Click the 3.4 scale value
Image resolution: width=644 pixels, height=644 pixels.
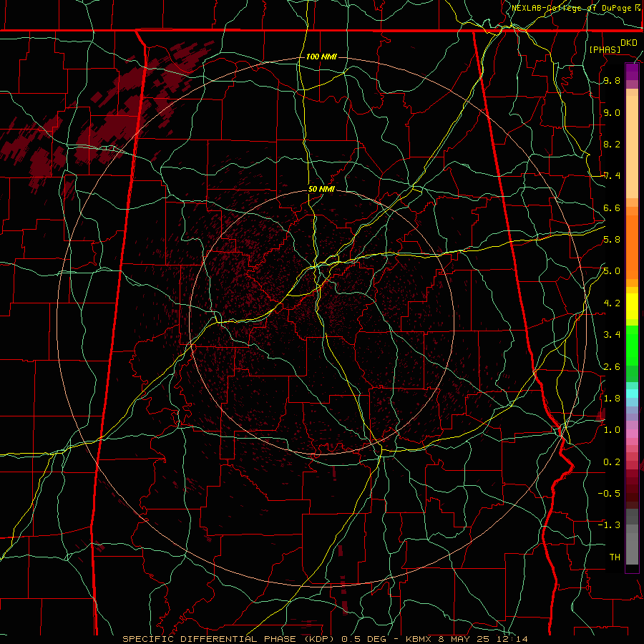pos(612,335)
